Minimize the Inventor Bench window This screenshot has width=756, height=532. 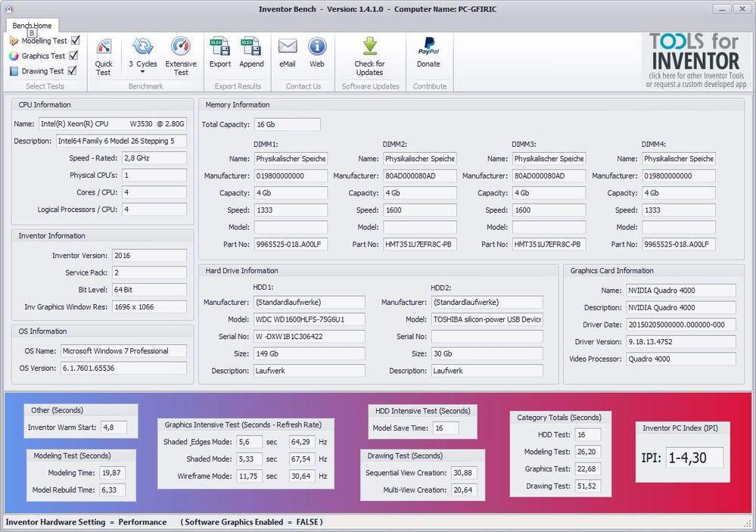[720, 9]
